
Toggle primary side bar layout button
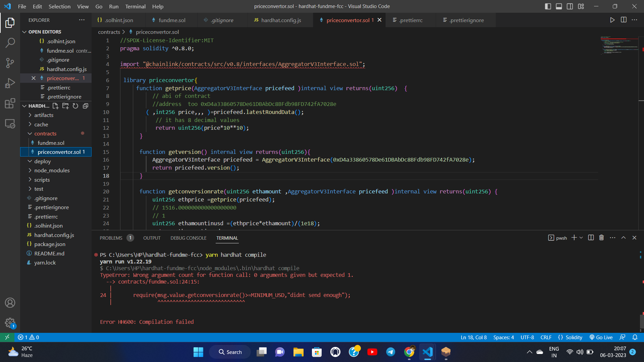click(548, 6)
